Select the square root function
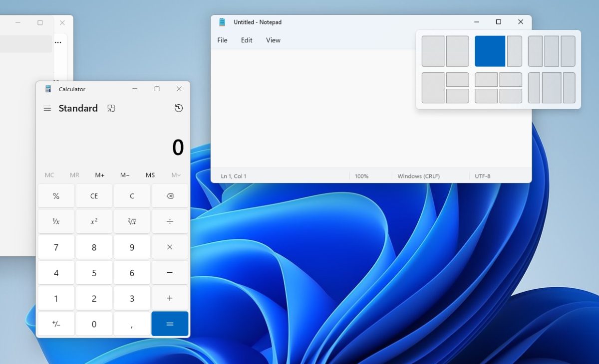 click(132, 221)
